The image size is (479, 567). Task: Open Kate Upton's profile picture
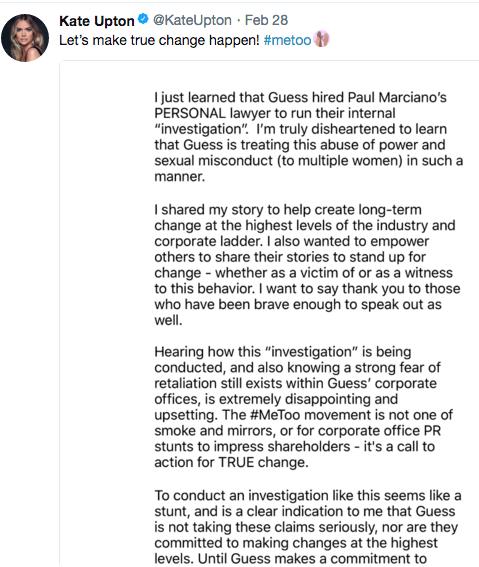25,38
